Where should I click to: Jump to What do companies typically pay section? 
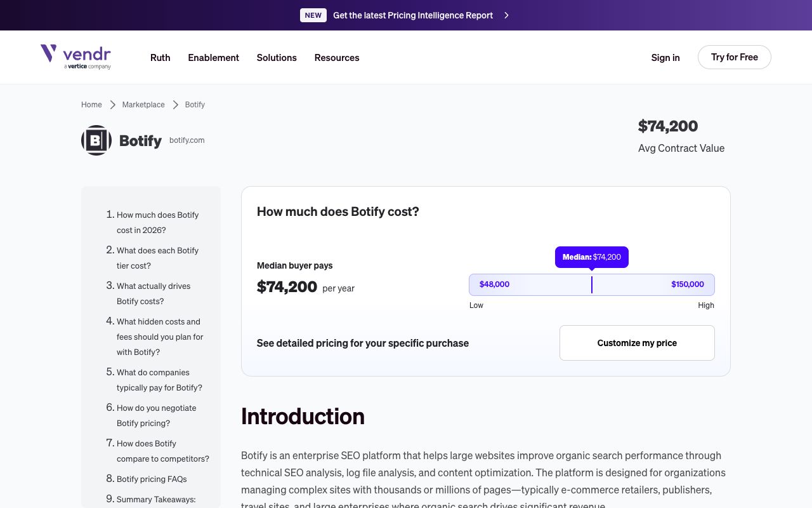coord(159,380)
